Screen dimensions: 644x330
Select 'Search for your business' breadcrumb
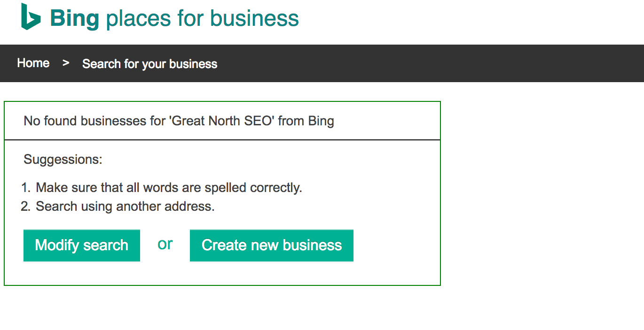point(149,64)
